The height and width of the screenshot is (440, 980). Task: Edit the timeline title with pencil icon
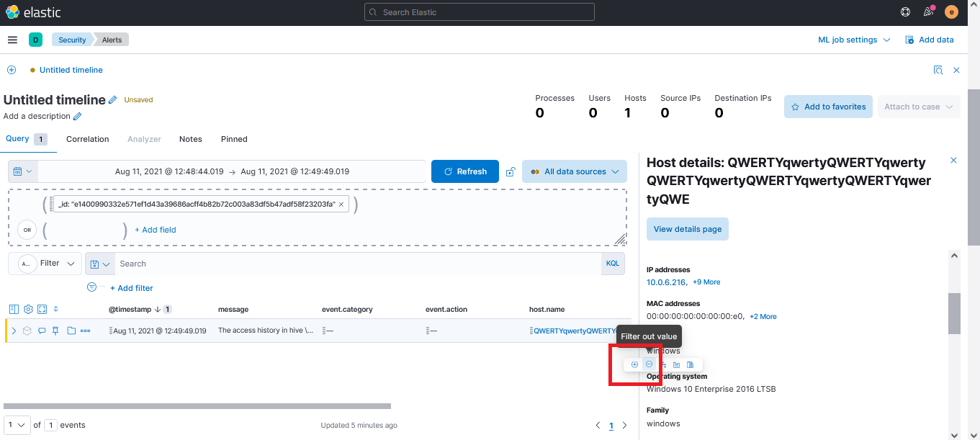(x=113, y=100)
